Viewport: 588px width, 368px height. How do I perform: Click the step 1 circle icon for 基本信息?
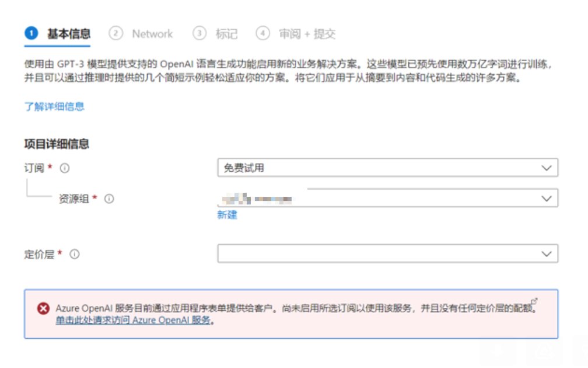pos(31,33)
